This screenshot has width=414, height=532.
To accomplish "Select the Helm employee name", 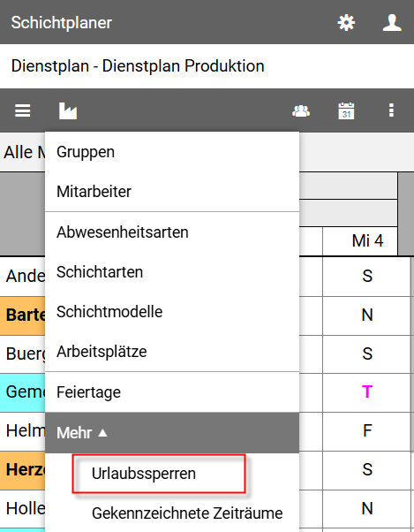I will (23, 431).
